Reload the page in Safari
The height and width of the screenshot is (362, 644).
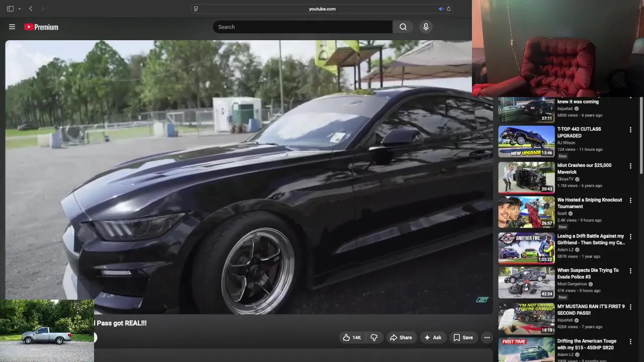pos(448,9)
